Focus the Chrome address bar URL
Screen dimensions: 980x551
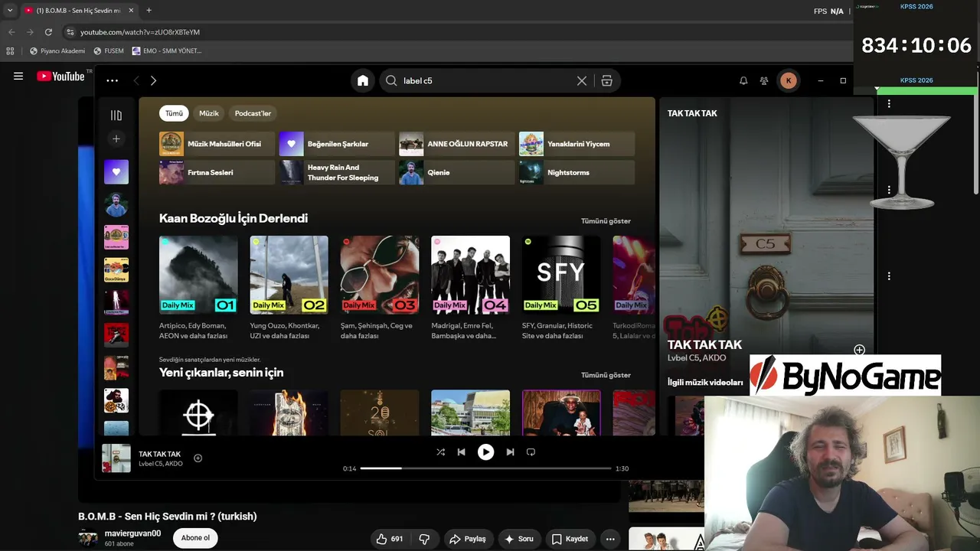coord(140,32)
